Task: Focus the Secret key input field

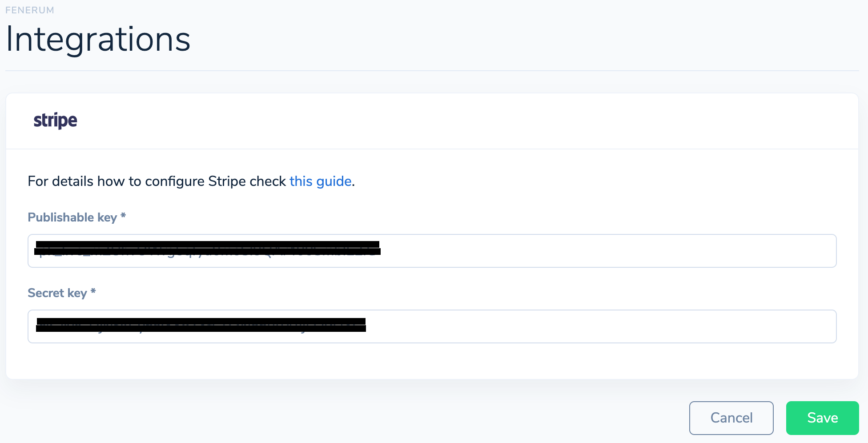Action: click(x=432, y=326)
